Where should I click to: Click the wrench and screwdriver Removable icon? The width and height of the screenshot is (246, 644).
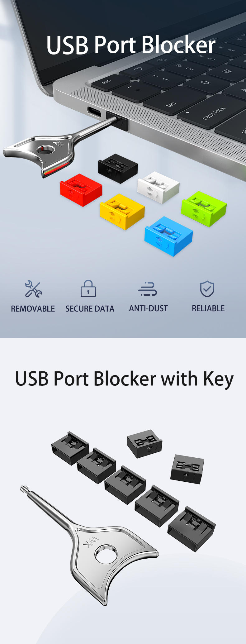point(33,289)
